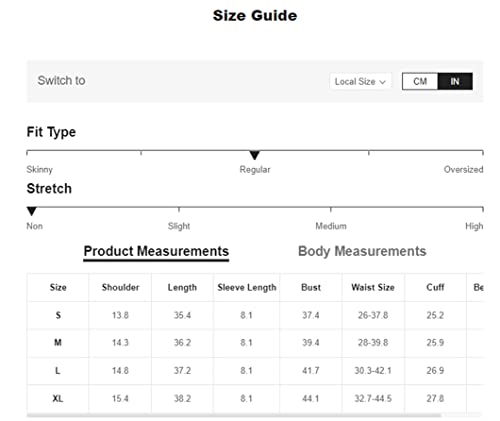Click the Oversized fit label

pos(463,169)
